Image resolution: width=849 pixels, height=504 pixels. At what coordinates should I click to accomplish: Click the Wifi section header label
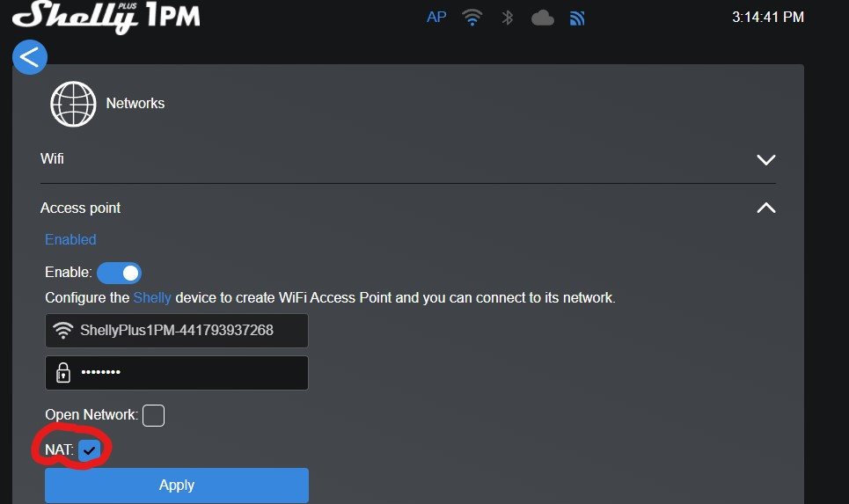[x=52, y=159]
